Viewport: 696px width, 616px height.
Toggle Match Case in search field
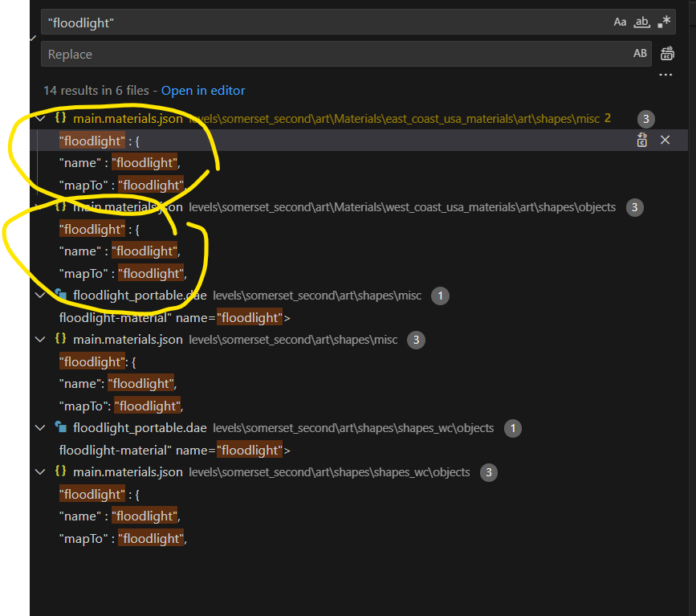[620, 22]
